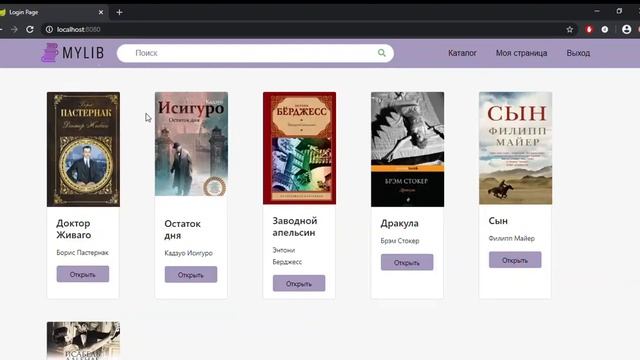This screenshot has width=640, height=360.
Task: Click the Сын Филипп Майер cover
Action: pos(516,148)
